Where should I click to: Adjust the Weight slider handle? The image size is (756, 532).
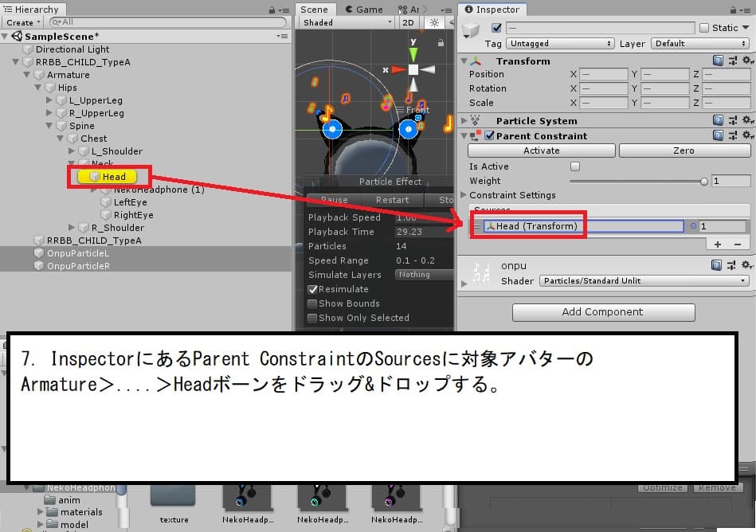point(703,182)
